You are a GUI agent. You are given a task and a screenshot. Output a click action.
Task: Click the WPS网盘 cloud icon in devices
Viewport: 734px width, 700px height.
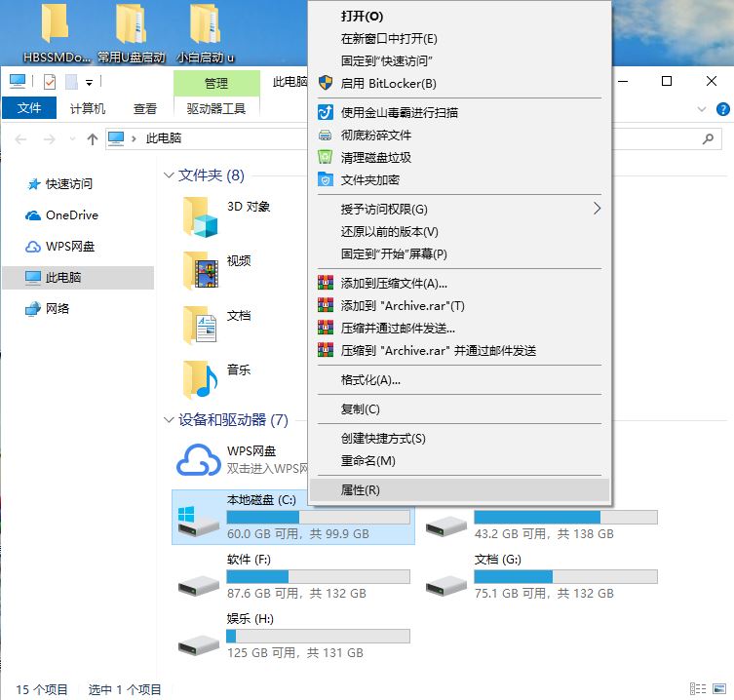pyautogui.click(x=199, y=459)
